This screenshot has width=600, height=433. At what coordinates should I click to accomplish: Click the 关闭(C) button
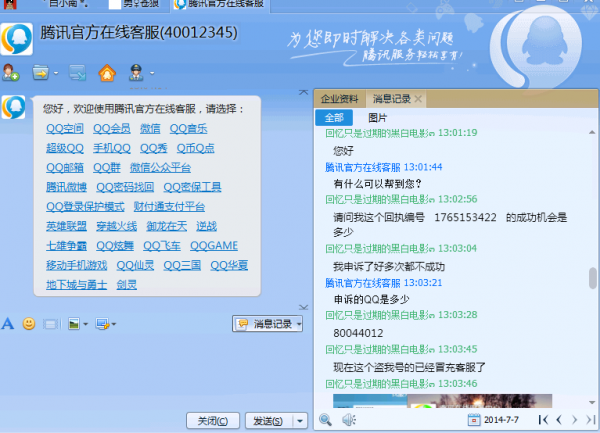coord(213,421)
